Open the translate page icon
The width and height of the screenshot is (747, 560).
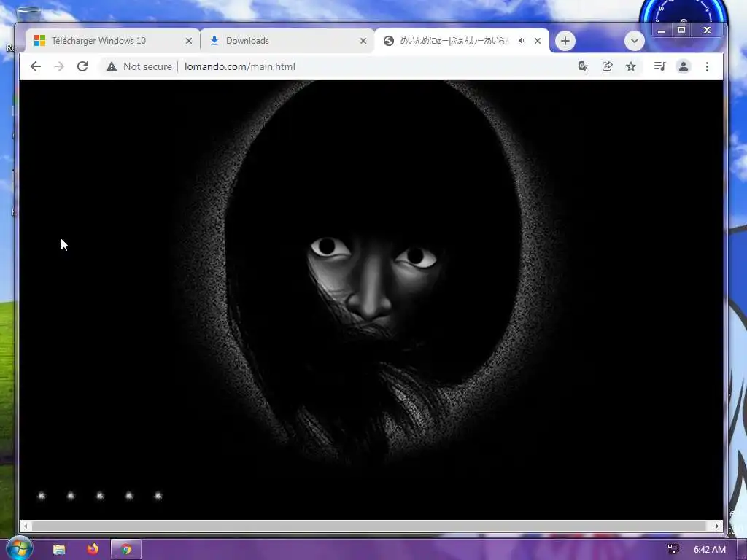coord(584,66)
